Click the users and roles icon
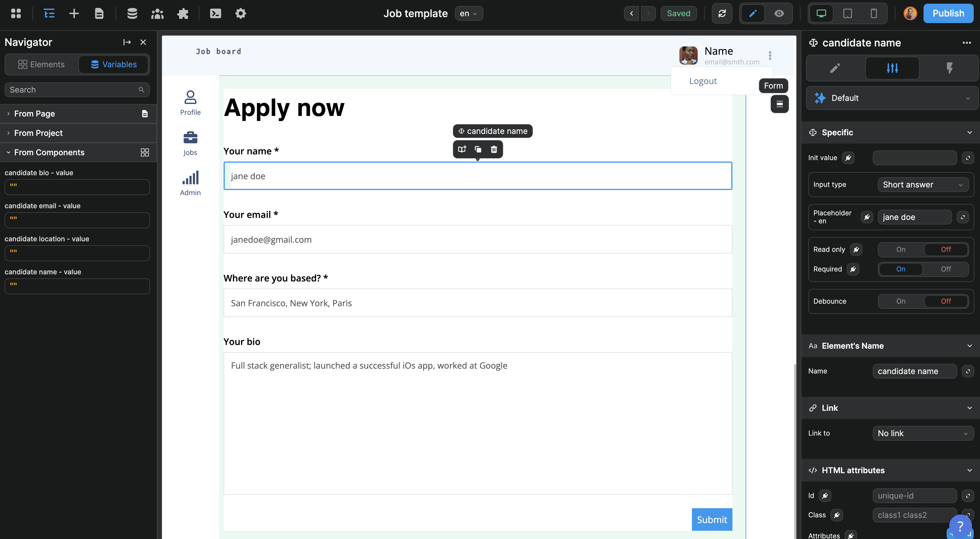This screenshot has width=980, height=539. 157,14
